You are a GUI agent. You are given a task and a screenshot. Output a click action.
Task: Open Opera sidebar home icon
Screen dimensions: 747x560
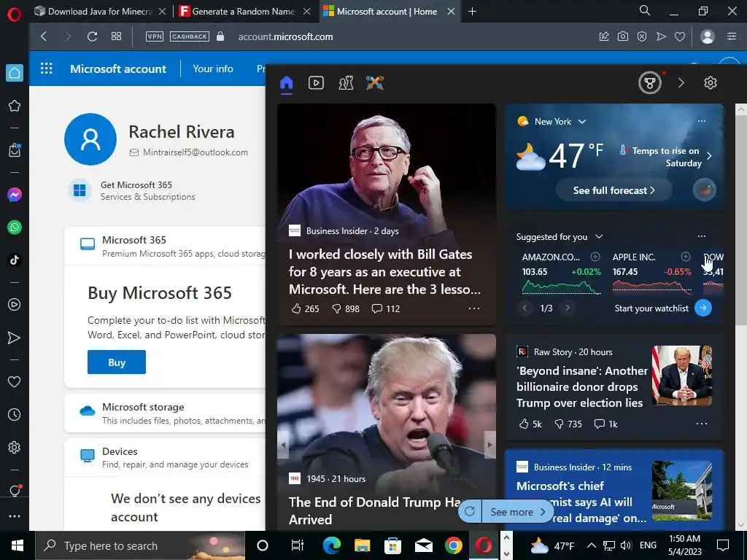[x=15, y=73]
